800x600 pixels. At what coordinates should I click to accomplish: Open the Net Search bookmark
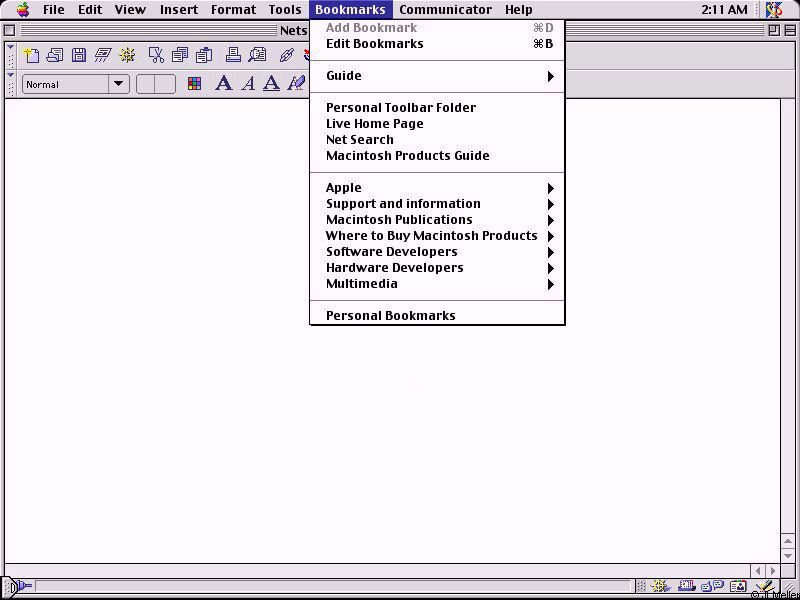point(360,140)
